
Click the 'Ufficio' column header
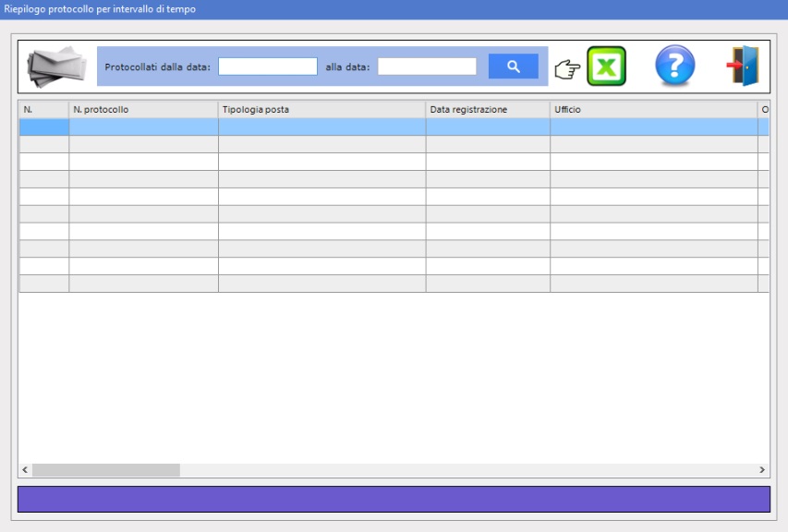tap(653, 110)
